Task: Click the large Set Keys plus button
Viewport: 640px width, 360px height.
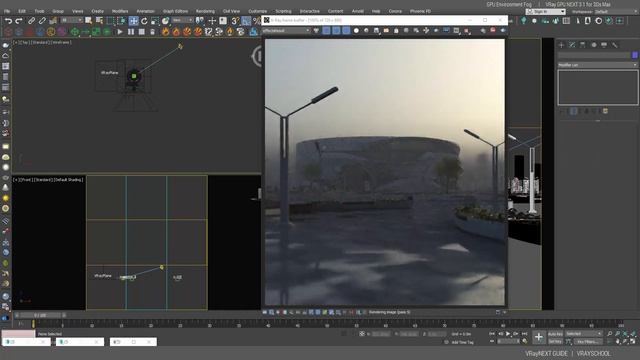Action: pos(539,337)
